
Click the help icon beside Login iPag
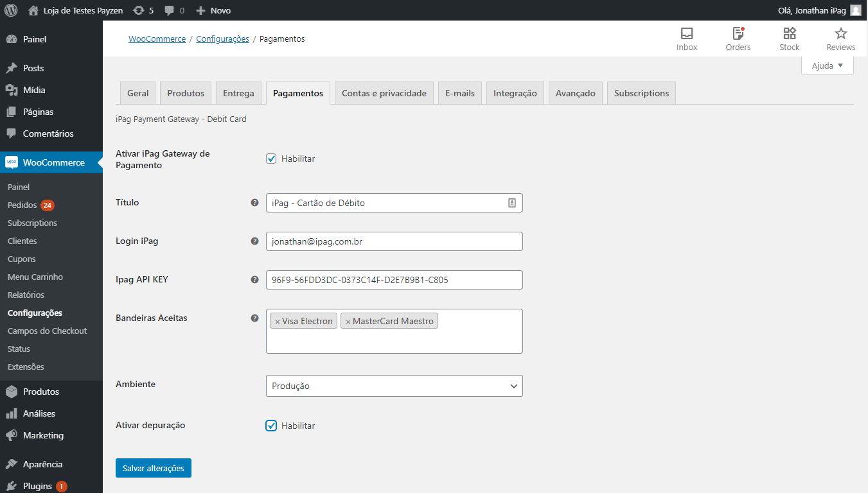pos(254,241)
